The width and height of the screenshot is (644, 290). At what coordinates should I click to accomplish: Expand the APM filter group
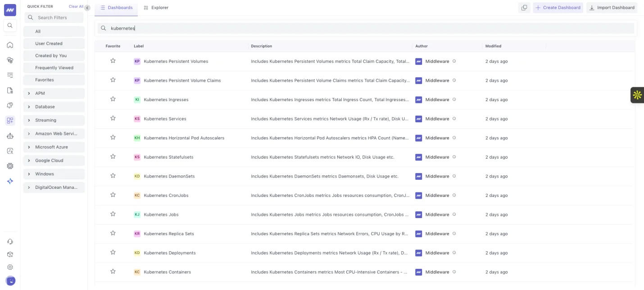click(x=54, y=94)
